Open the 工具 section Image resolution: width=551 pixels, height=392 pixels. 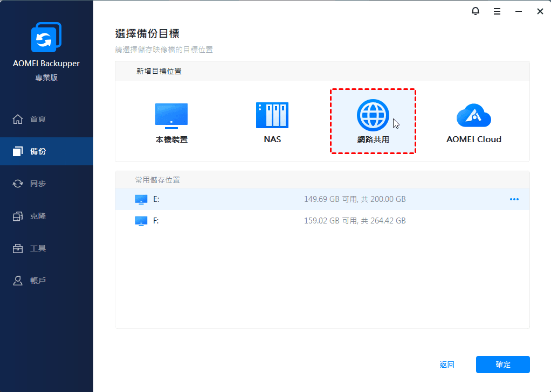pyautogui.click(x=46, y=248)
